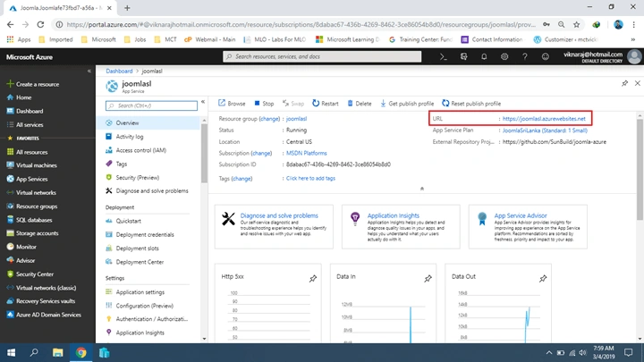Open the notifications bell
Image resolution: width=644 pixels, height=362 pixels.
[x=484, y=57]
